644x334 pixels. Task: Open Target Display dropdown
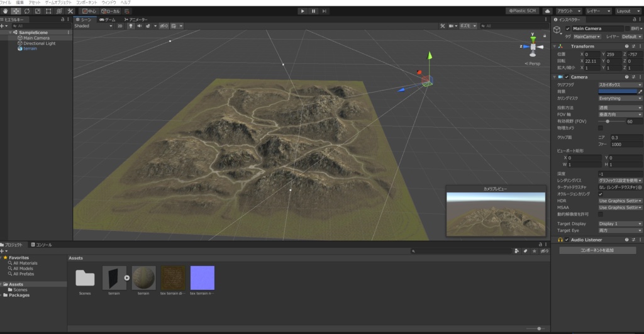click(x=619, y=224)
